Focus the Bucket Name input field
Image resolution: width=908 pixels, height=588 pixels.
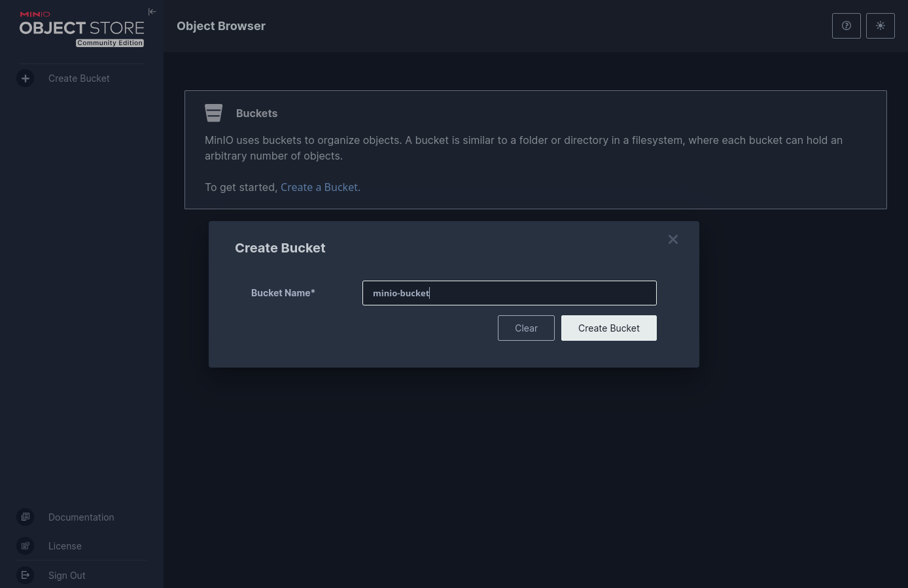point(509,293)
